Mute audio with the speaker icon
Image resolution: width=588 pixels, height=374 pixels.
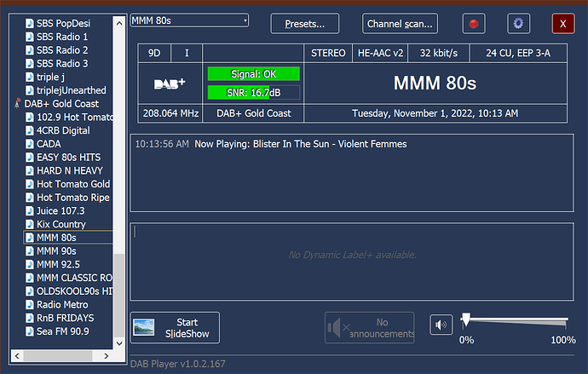tap(441, 325)
